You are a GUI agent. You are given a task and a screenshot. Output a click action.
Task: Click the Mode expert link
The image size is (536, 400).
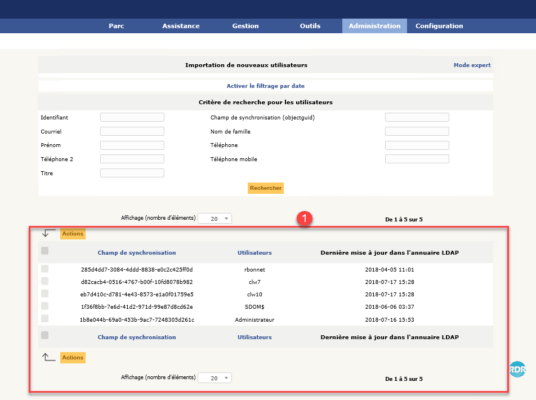click(x=472, y=65)
